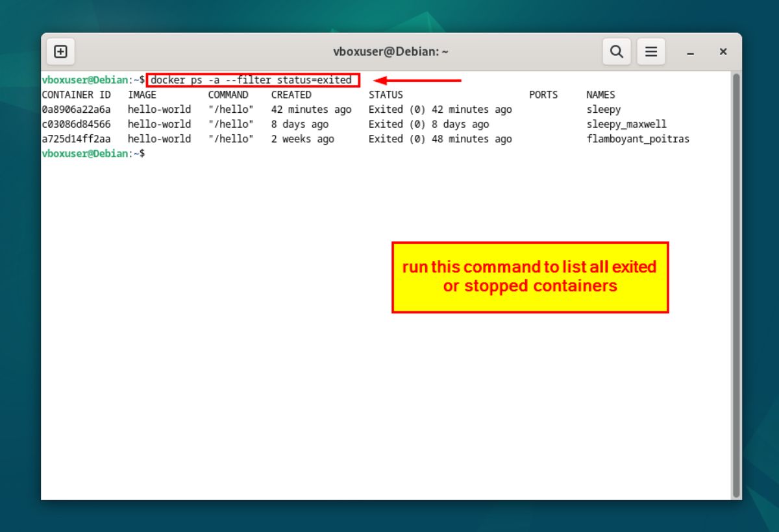Select container ID c03086d84566
Screen dimensions: 779x532
click(76, 124)
